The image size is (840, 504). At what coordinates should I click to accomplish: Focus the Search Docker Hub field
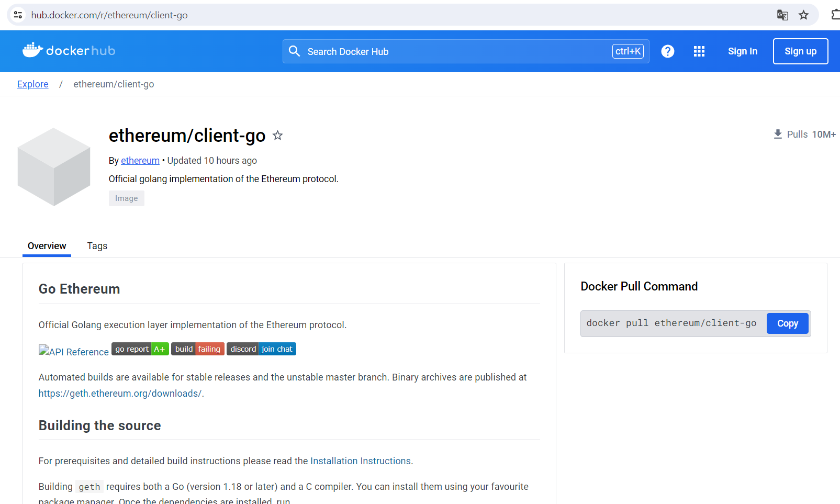pyautogui.click(x=466, y=51)
